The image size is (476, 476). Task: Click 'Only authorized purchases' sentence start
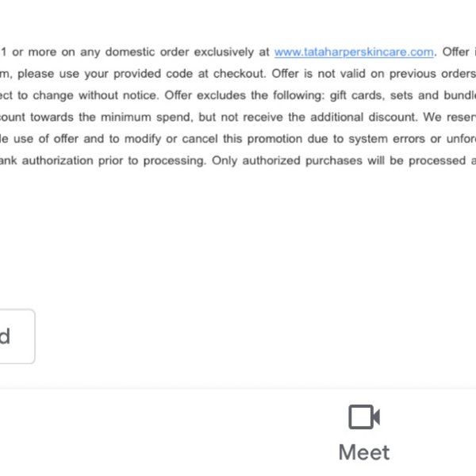(x=287, y=160)
